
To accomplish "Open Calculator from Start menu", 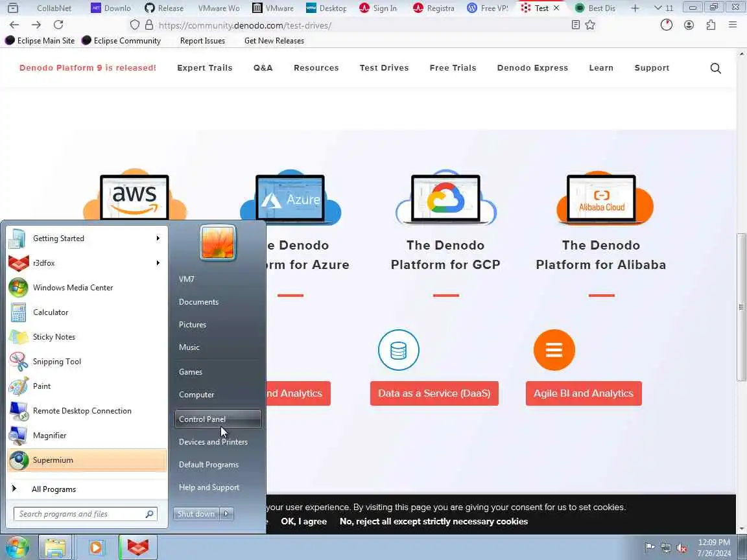I will 87,312.
